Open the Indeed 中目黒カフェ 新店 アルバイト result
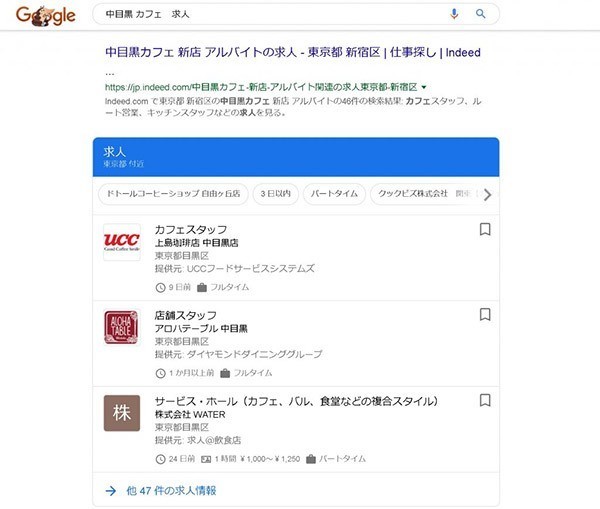 click(293, 52)
